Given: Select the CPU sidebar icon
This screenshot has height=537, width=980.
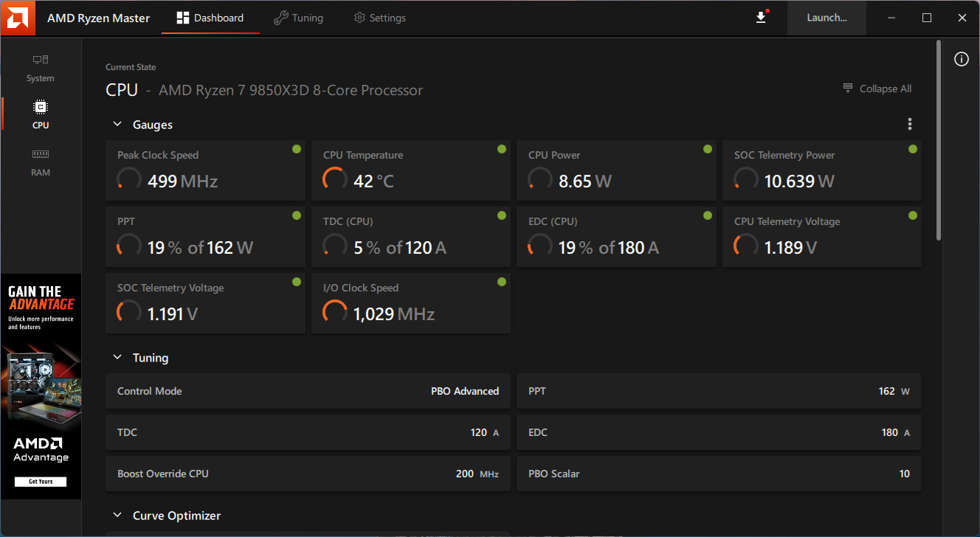Looking at the screenshot, I should (x=41, y=114).
